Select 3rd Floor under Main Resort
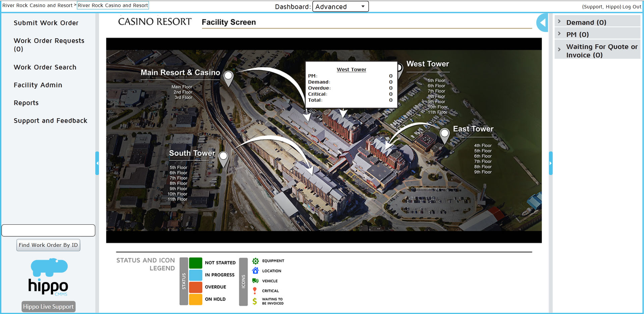The image size is (644, 314). point(183,97)
